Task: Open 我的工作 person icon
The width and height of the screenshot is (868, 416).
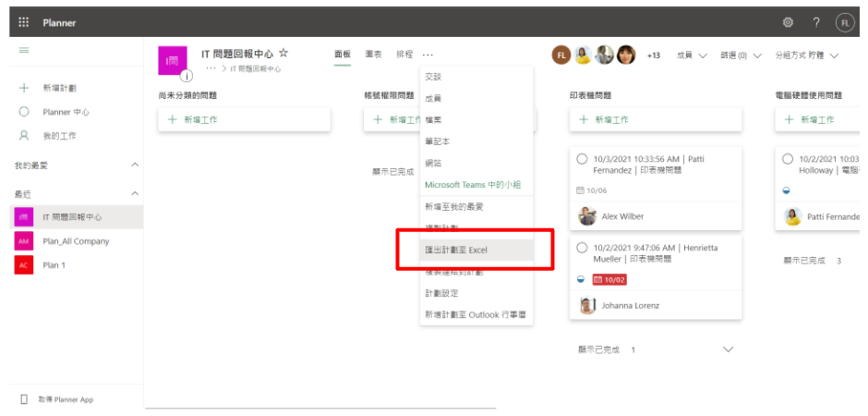Action: (24, 136)
